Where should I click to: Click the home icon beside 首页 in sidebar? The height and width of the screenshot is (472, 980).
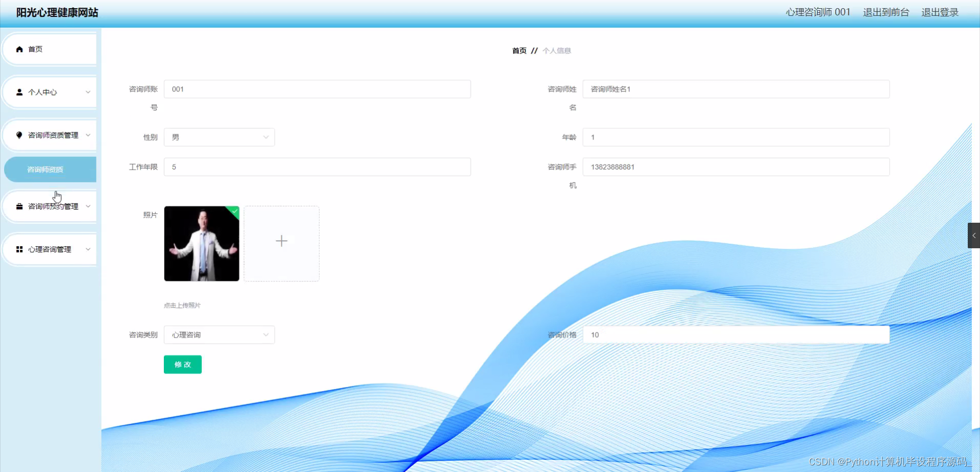(19, 49)
